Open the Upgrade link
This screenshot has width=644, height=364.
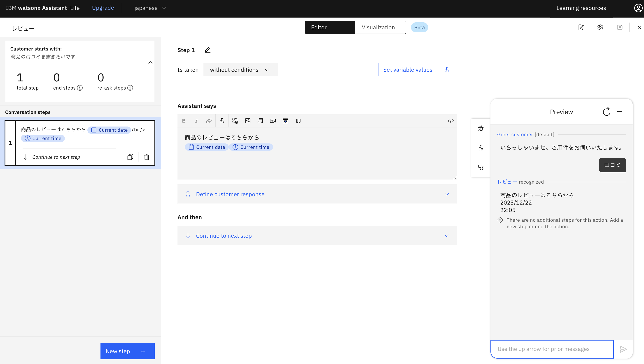[103, 8]
